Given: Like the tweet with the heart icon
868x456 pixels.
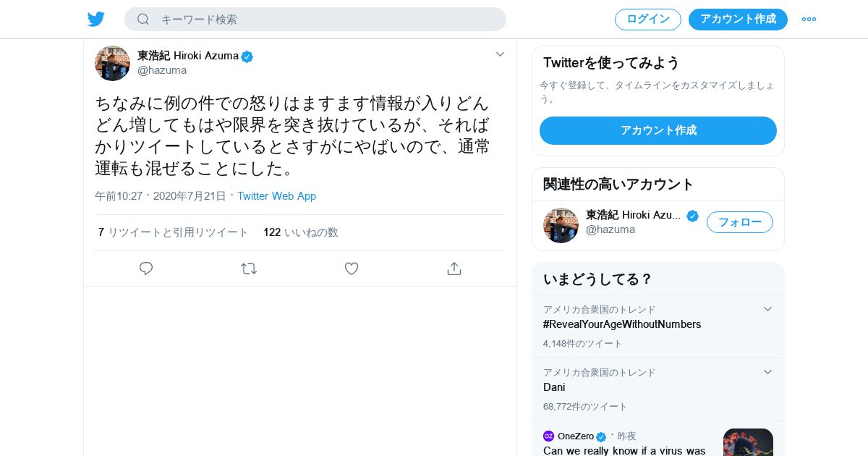Looking at the screenshot, I should tap(352, 269).
